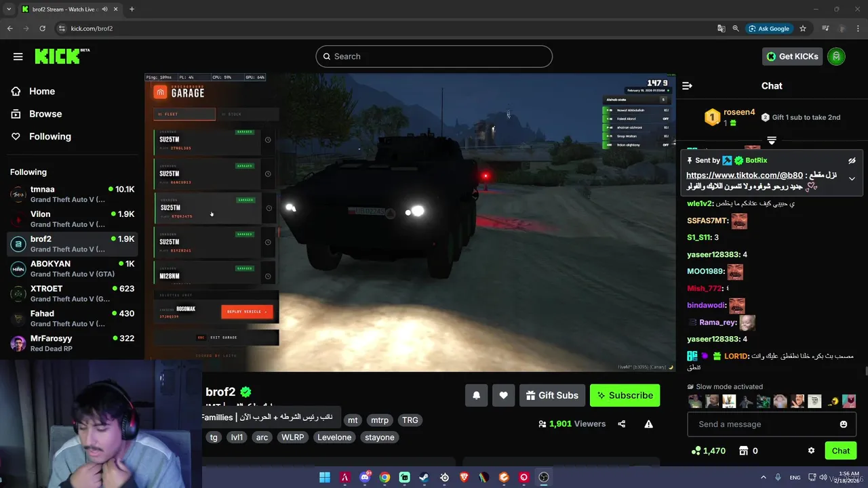This screenshot has height=488, width=868.
Task: Click the share stream icon
Action: [622, 424]
